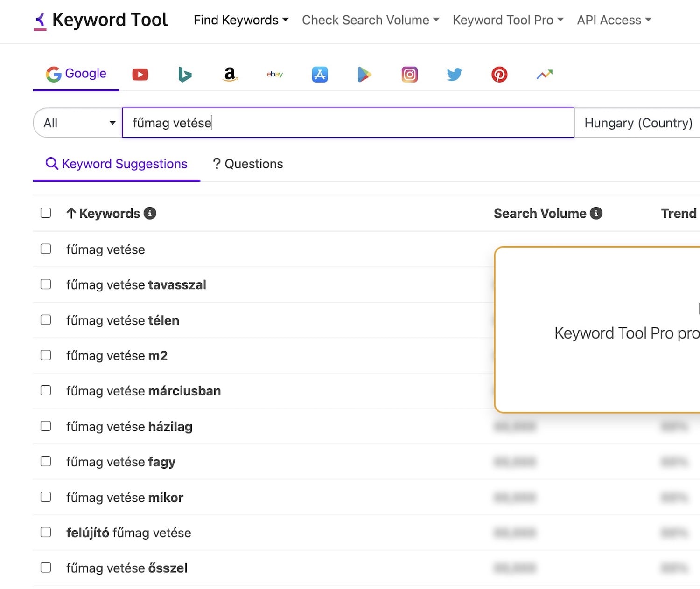Select the Twitter keyword source
Screen dimensions: 700x589
coord(454,75)
